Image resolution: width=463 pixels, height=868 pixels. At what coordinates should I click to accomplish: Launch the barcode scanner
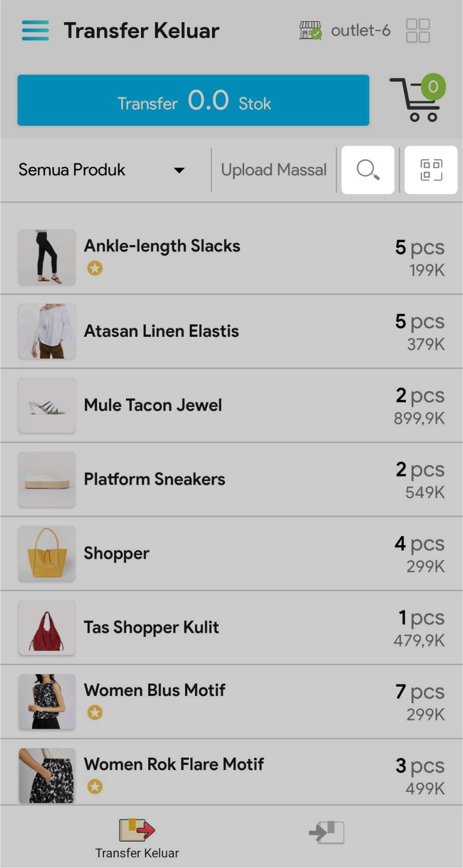tap(431, 170)
